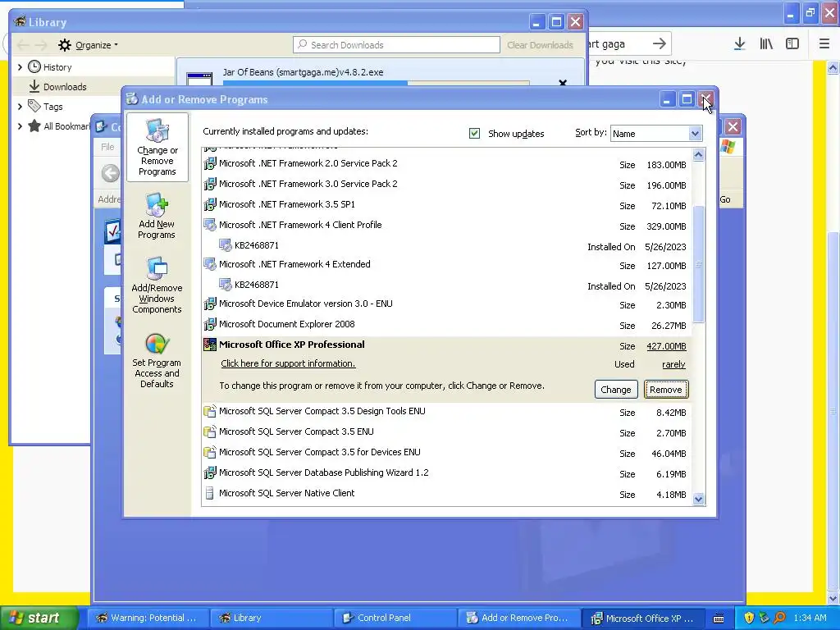Click Jar Of Beans download progress bar

coord(376,83)
